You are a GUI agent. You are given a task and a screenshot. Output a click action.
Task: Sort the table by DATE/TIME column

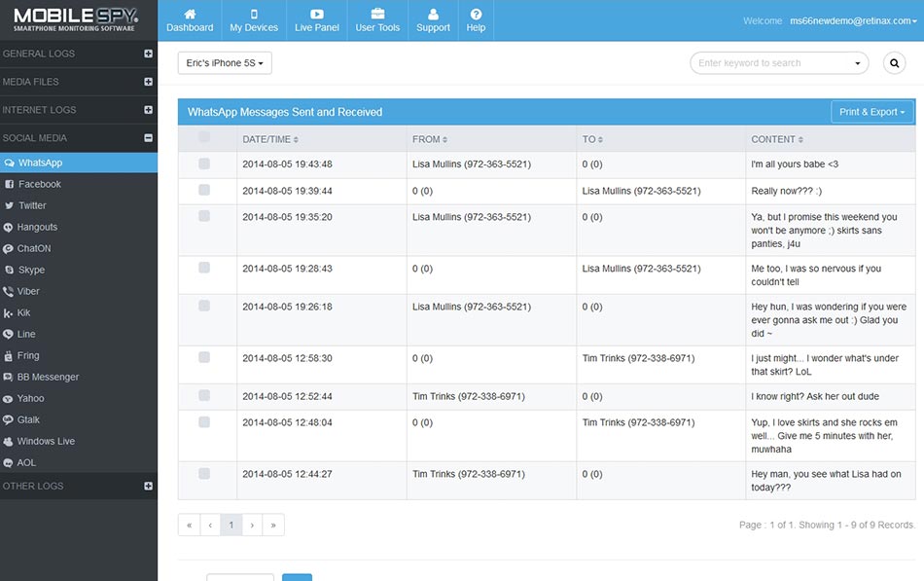tap(269, 139)
